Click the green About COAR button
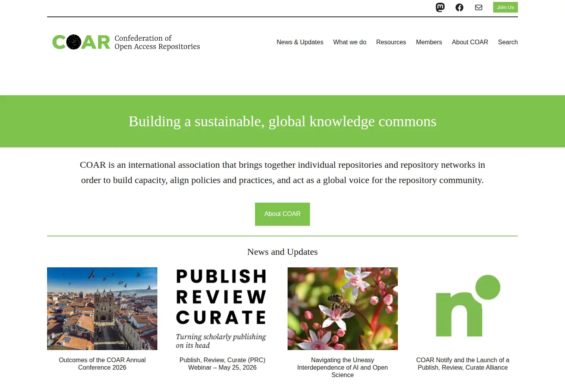Screen dimensions: 565x392 pos(282,214)
